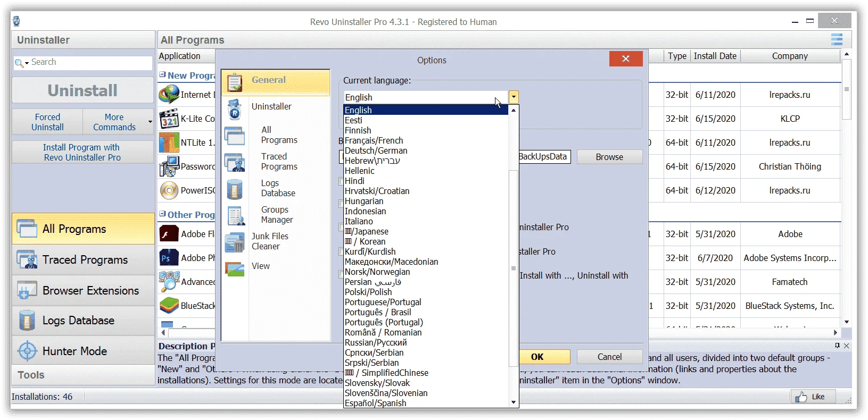Open Uninstaller options icon in sidebar

(x=234, y=109)
